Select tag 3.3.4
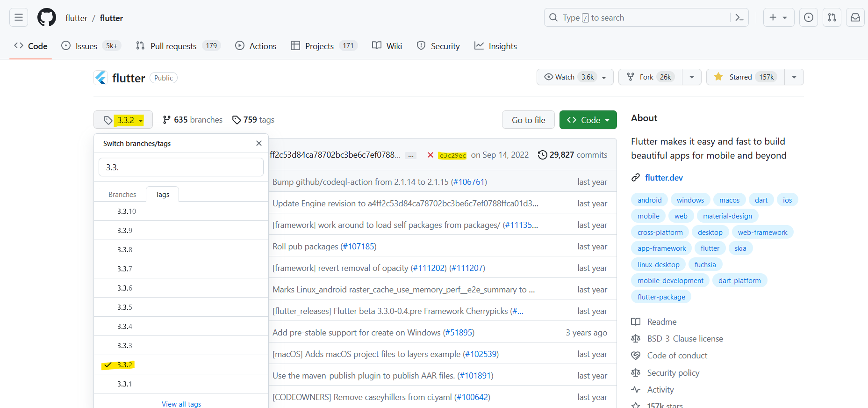 click(181, 326)
